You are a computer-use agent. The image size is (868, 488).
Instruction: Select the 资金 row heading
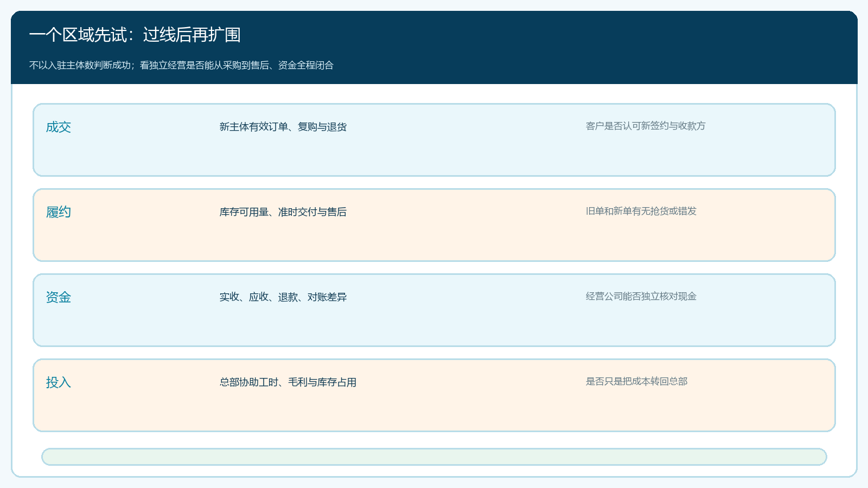59,297
